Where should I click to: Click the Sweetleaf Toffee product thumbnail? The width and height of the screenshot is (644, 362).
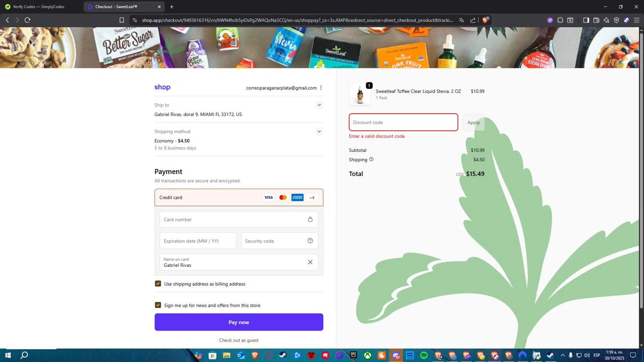(x=360, y=94)
